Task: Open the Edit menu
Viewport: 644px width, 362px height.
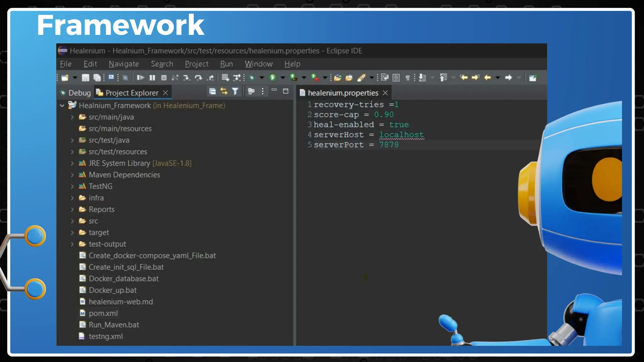Action: click(x=90, y=64)
